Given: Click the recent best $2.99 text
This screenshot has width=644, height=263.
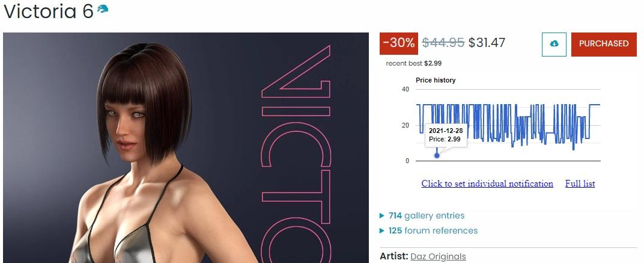Looking at the screenshot, I should coord(413,63).
